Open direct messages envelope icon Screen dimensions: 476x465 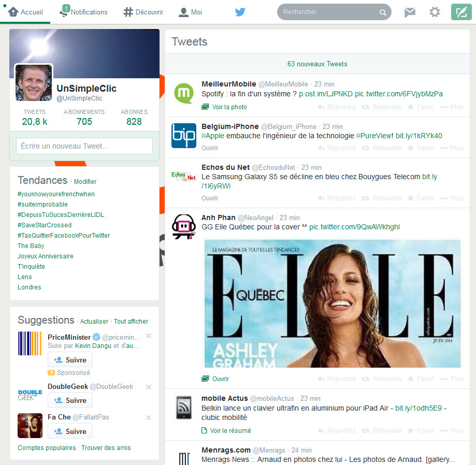click(x=410, y=12)
